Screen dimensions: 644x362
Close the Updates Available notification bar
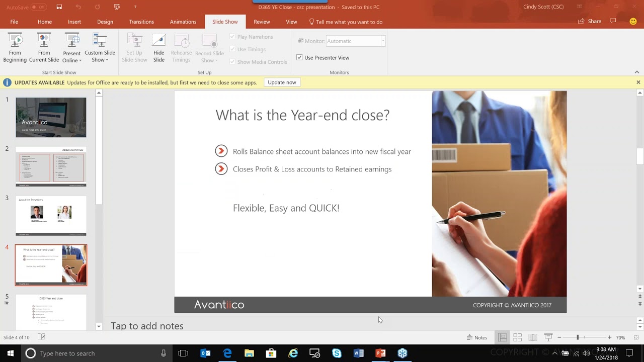click(638, 82)
